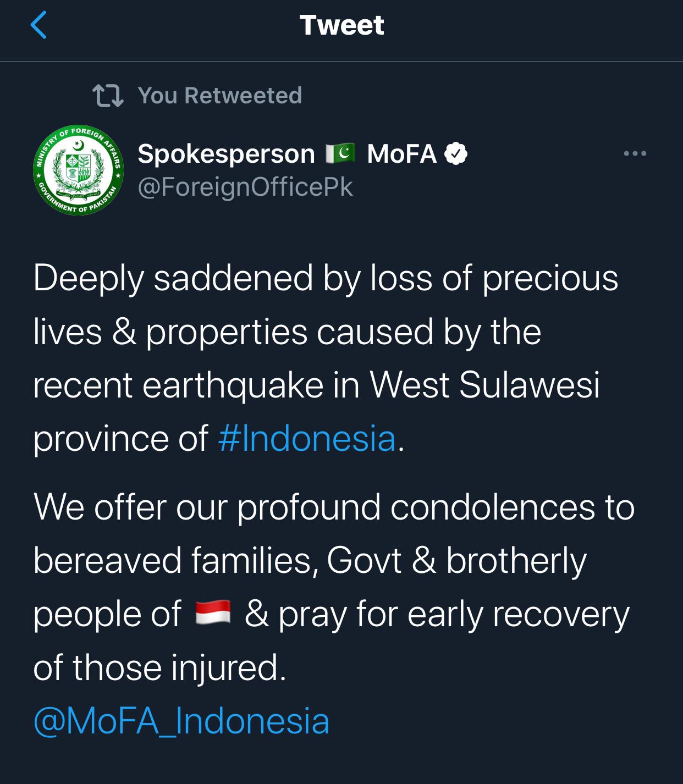Image resolution: width=683 pixels, height=784 pixels.
Task: Click the "profound condolences" phrase
Action: 416,506
